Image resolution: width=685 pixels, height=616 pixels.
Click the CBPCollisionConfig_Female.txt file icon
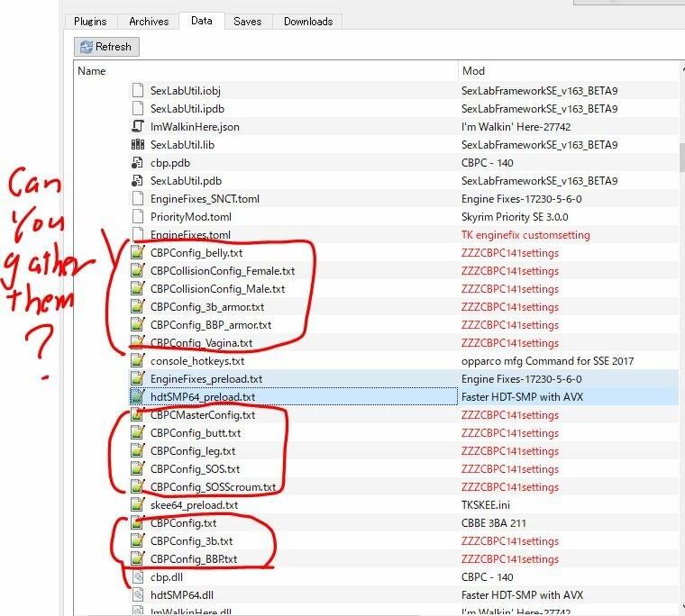coord(138,270)
